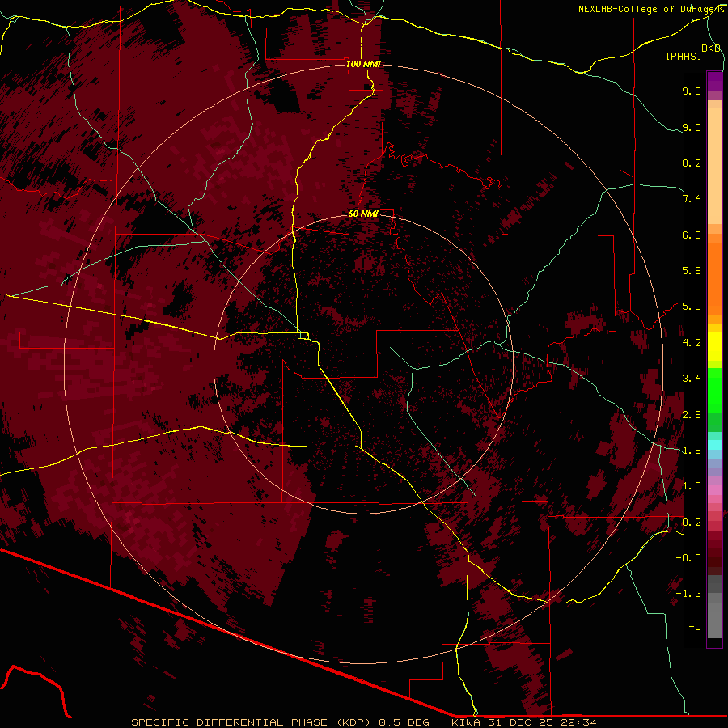
Task: Pick the pink segment of the color bar
Action: [714, 490]
